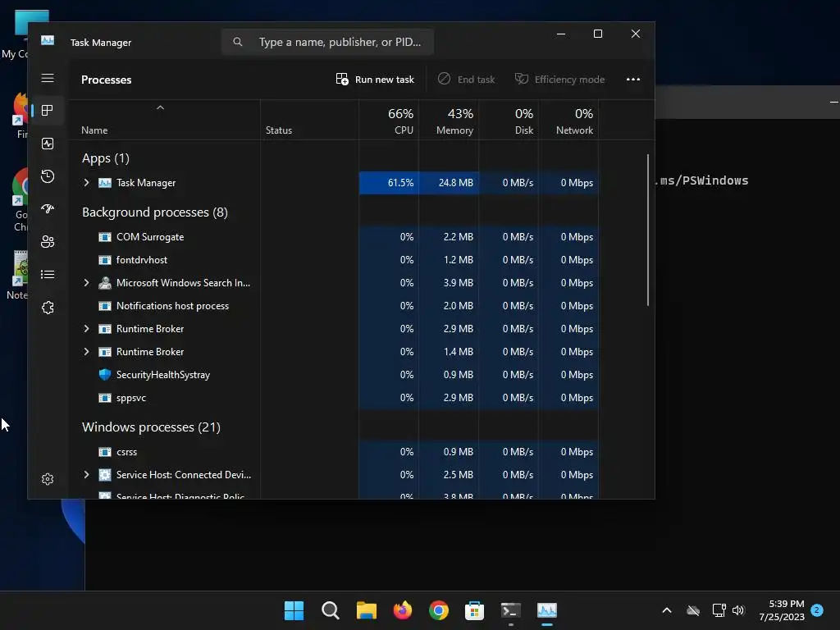Open the Windows Start menu
Viewport: 840px width, 630px height.
pos(294,610)
